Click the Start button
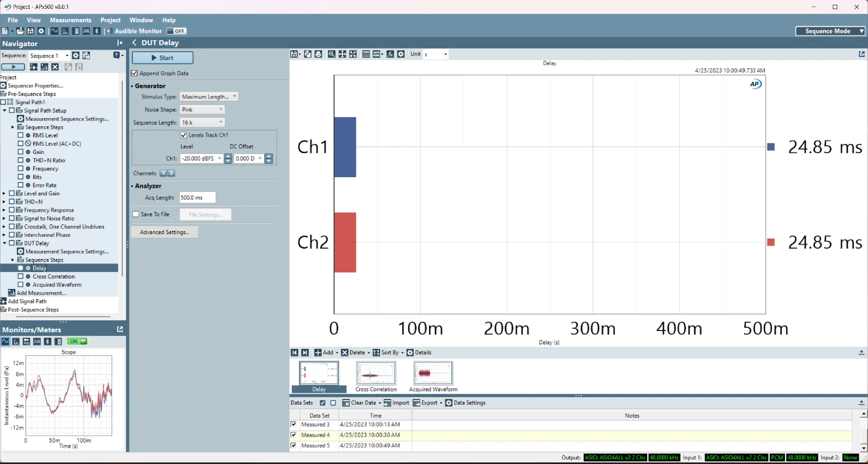The image size is (868, 464). point(163,58)
